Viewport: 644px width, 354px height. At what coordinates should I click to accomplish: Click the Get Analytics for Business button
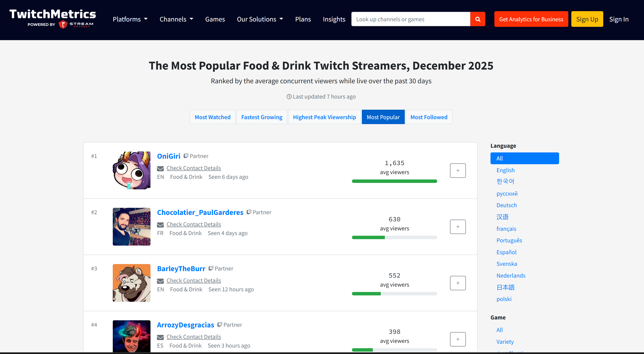[531, 19]
